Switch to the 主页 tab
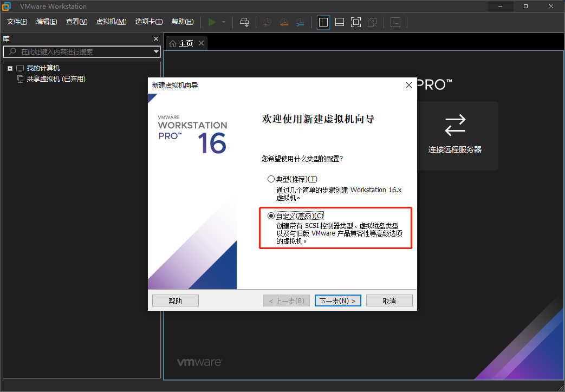565x392 pixels. click(x=186, y=43)
